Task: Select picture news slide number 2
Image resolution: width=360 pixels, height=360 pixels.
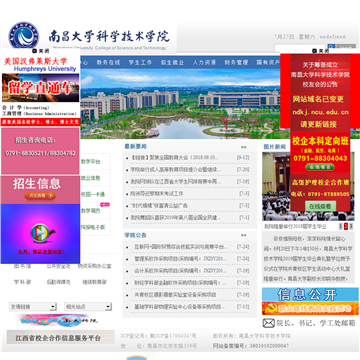Action: point(346,227)
